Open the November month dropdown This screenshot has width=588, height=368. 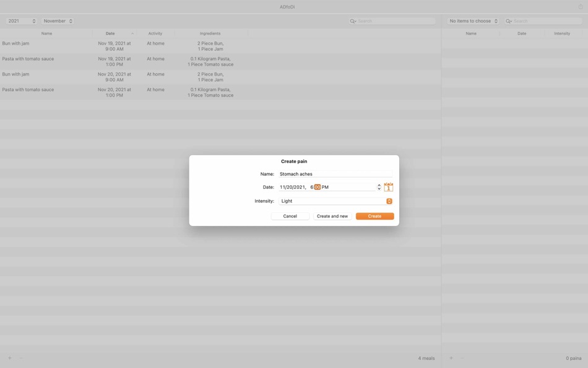coord(58,21)
